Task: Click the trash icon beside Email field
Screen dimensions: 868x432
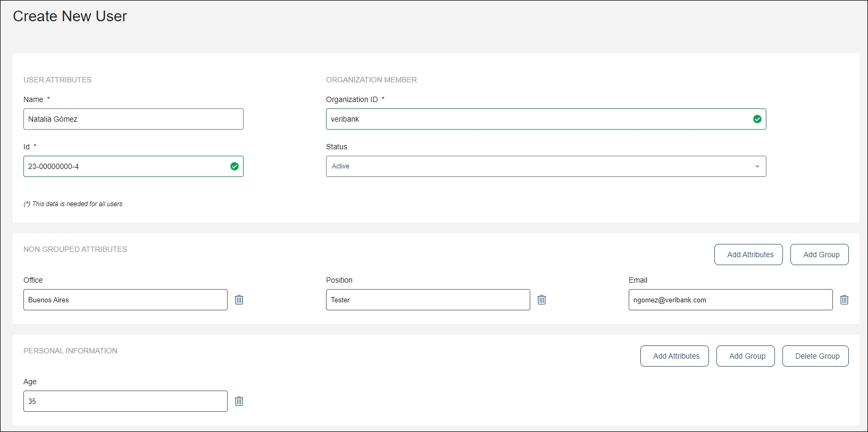Action: click(844, 300)
